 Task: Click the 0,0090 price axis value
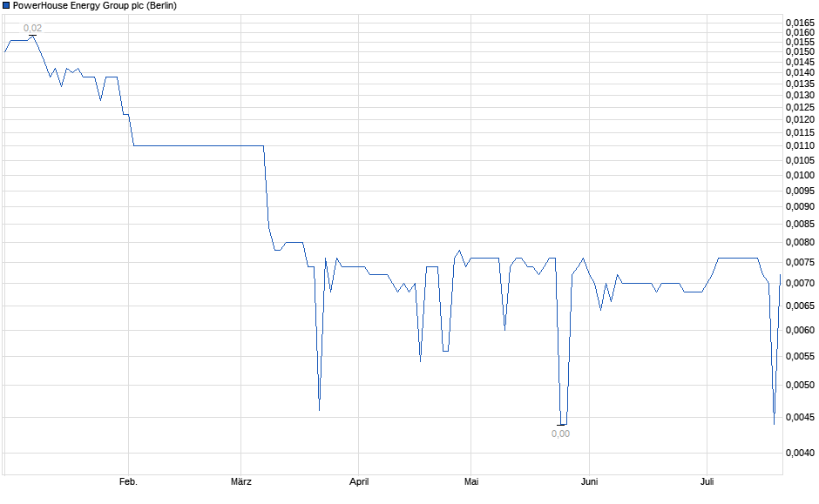point(800,206)
